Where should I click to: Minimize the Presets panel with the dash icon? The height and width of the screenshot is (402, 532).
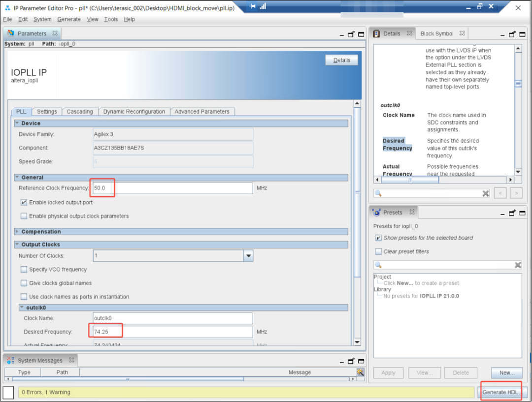[x=502, y=214]
